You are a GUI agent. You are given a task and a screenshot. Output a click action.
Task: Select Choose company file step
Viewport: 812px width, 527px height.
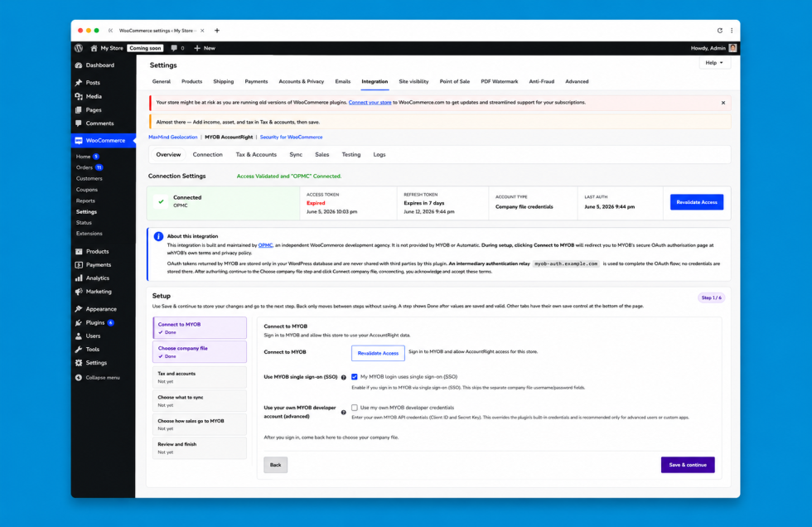click(x=200, y=352)
